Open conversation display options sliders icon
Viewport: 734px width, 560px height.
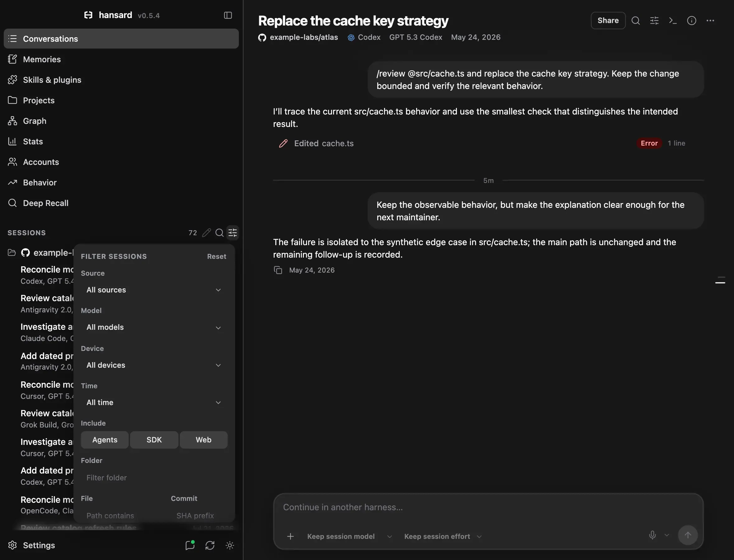[x=654, y=21]
